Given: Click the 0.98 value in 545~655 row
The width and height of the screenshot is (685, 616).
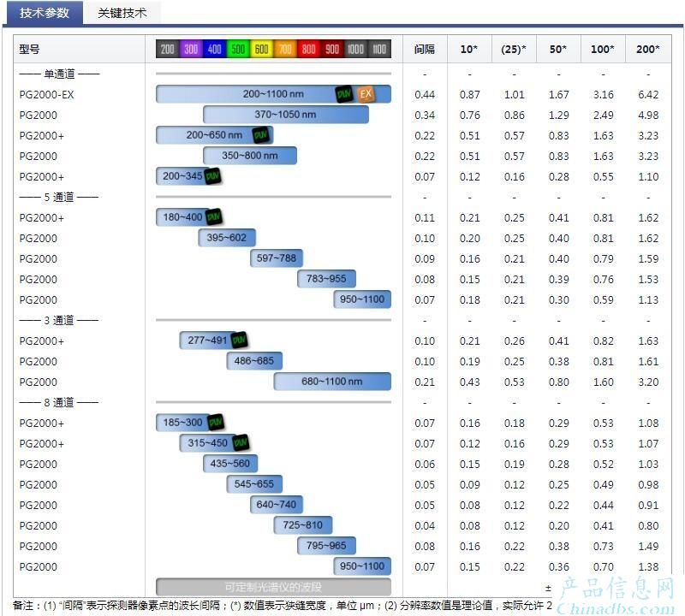Looking at the screenshot, I should (x=648, y=484).
